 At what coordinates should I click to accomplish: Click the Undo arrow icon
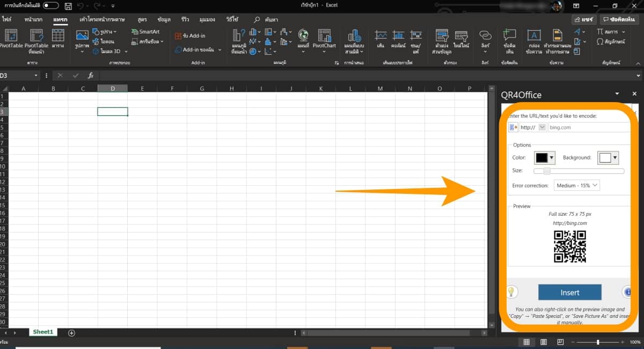80,6
